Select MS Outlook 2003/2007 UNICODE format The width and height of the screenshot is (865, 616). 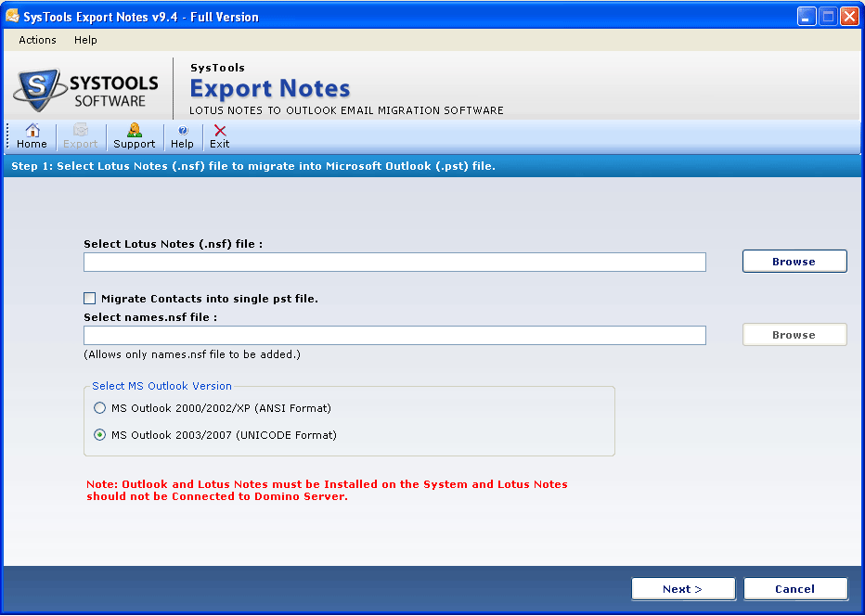click(x=99, y=435)
